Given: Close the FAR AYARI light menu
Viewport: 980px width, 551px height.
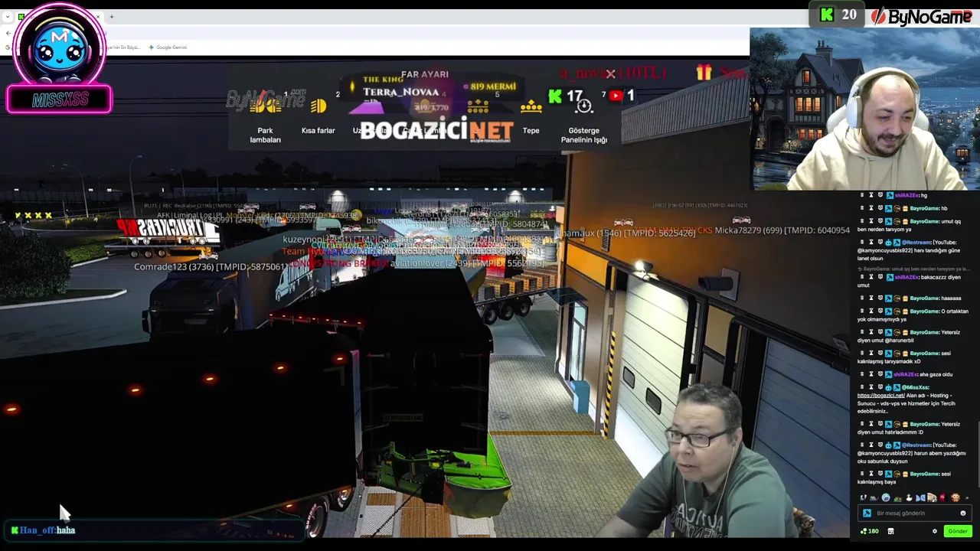Looking at the screenshot, I should click(x=610, y=74).
